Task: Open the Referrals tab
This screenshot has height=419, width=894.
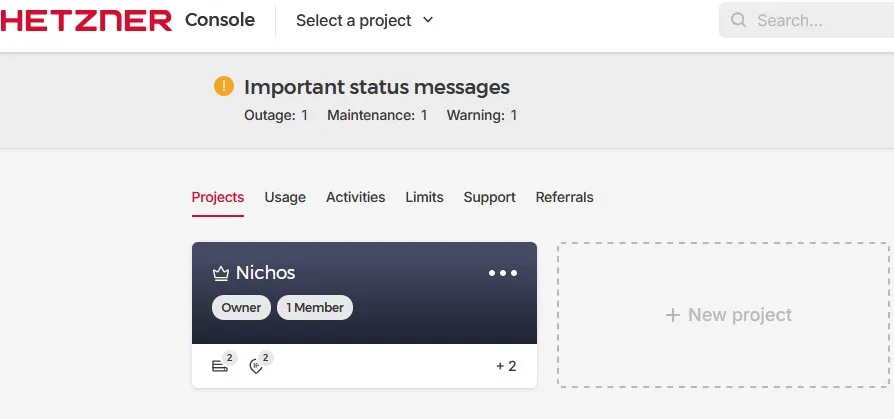Action: tap(564, 197)
